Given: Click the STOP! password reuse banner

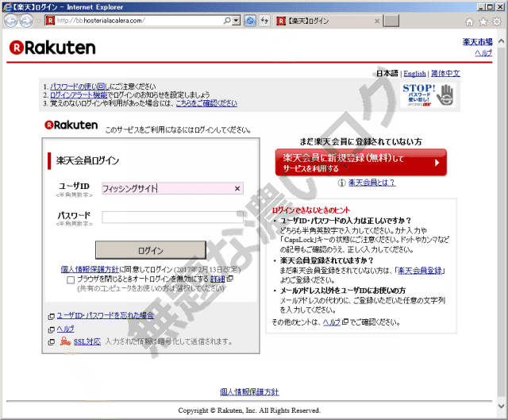Looking at the screenshot, I should (x=428, y=94).
